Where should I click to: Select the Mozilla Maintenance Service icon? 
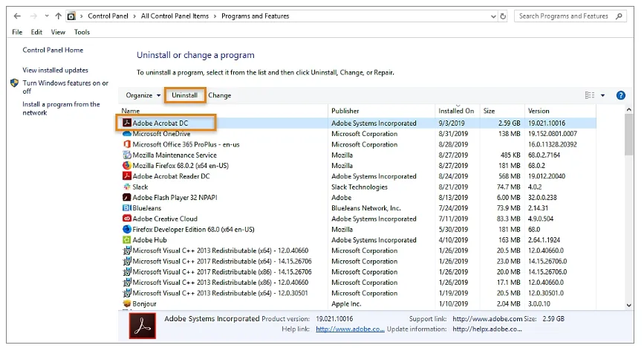127,155
